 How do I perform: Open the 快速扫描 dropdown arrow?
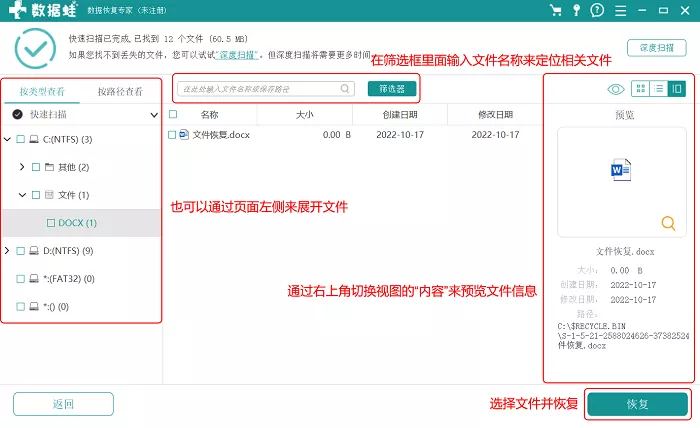(154, 115)
